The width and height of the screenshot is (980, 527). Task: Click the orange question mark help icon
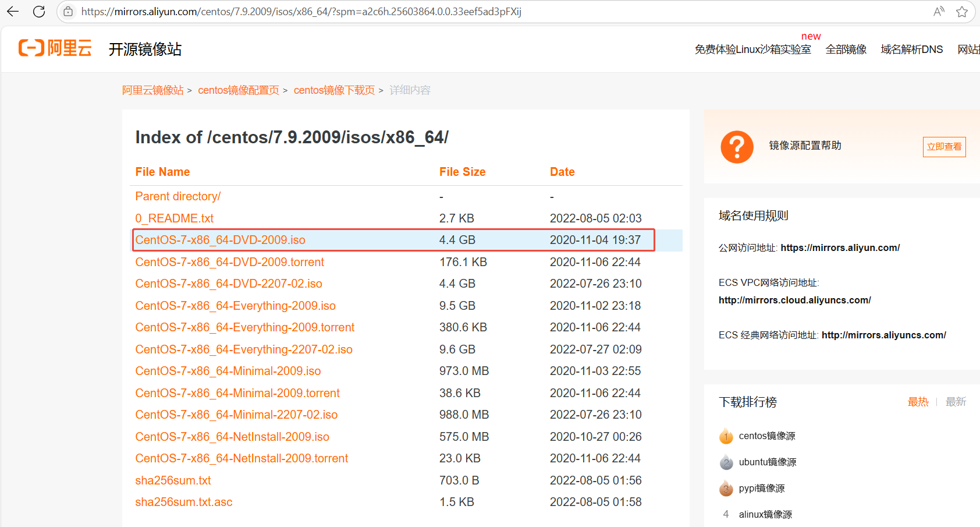point(737,147)
